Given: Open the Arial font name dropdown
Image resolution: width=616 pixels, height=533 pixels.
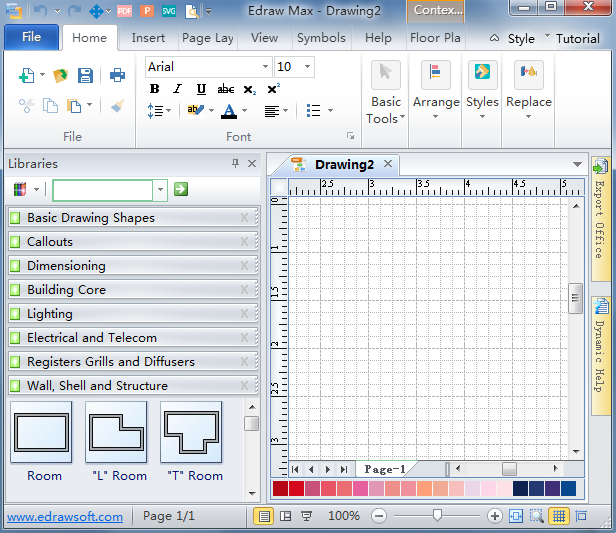Looking at the screenshot, I should click(x=265, y=67).
